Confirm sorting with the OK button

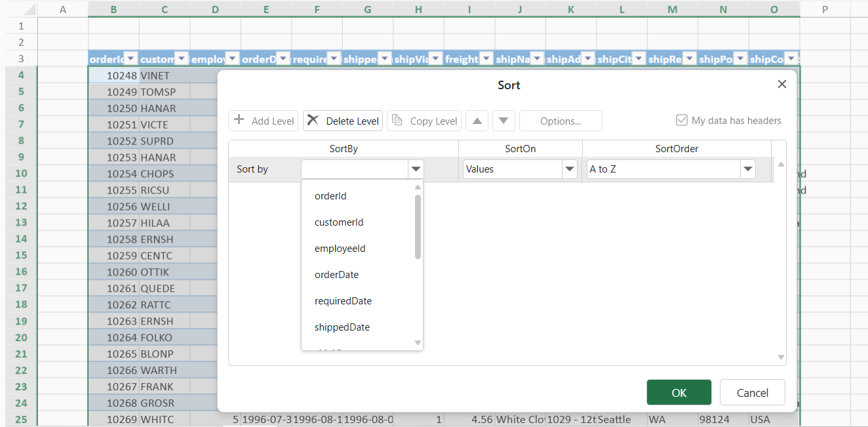[x=679, y=392]
